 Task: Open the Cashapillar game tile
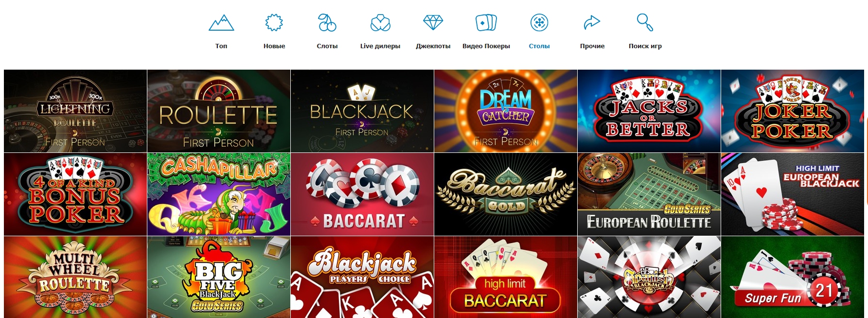[x=219, y=194]
